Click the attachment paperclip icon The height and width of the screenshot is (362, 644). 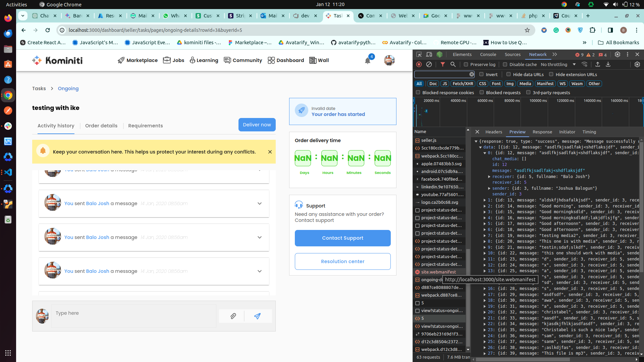coord(233,316)
